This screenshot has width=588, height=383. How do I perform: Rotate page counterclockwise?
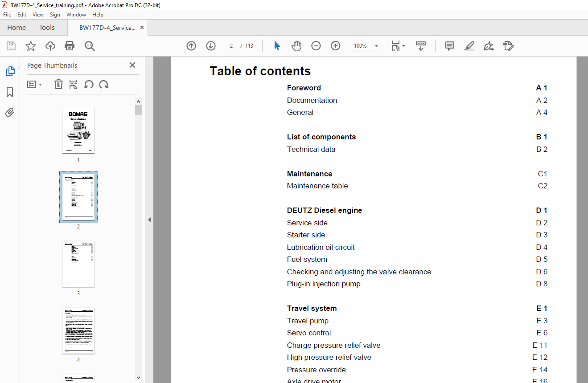pyautogui.click(x=89, y=84)
